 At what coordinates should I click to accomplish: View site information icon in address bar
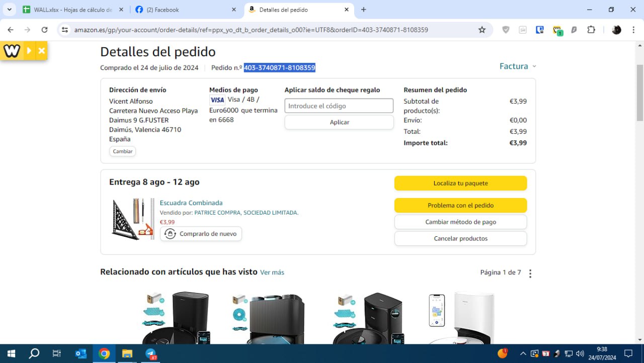(64, 30)
